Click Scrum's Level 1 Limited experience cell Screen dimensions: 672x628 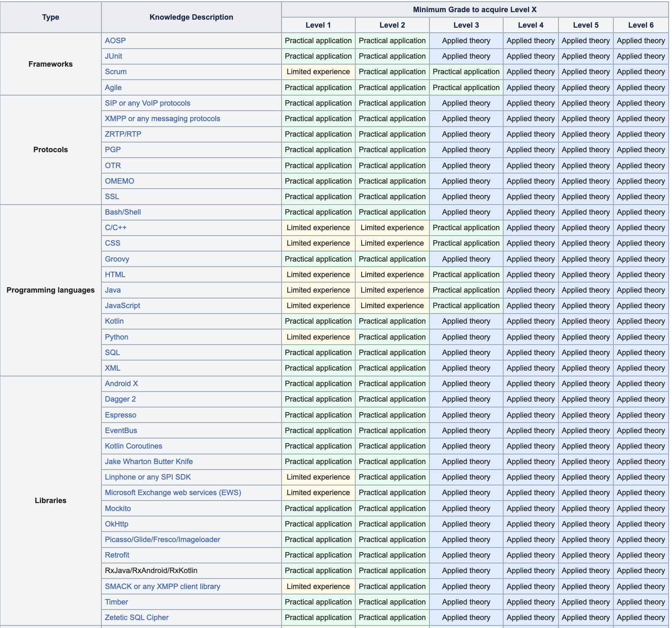tap(318, 72)
